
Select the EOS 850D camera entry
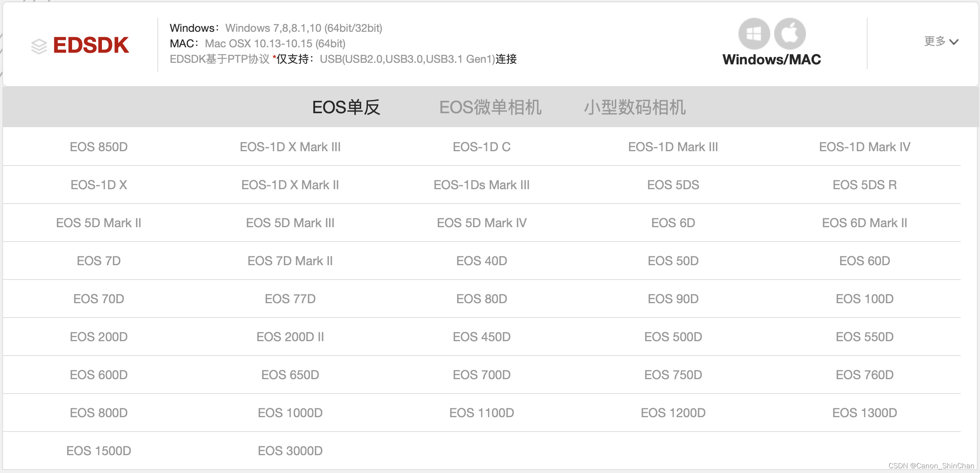point(99,147)
